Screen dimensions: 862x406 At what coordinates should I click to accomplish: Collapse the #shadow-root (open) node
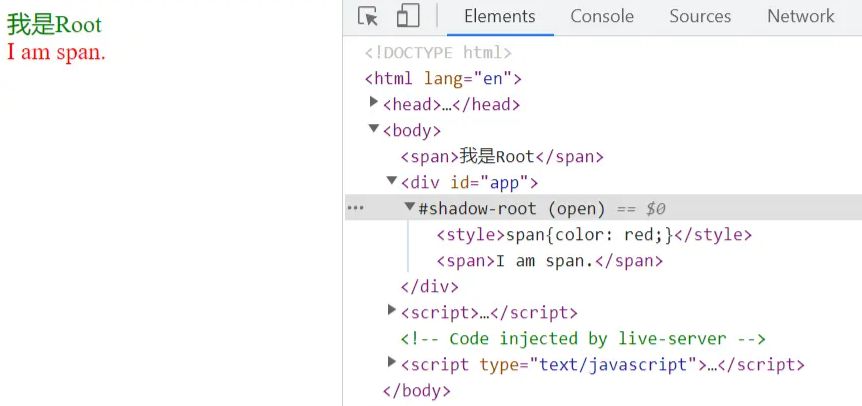click(410, 207)
